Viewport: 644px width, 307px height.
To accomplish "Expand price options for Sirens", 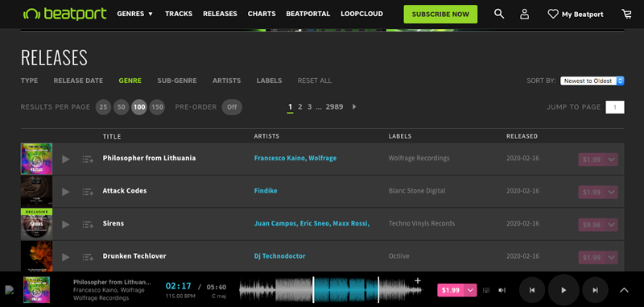I will click(611, 225).
